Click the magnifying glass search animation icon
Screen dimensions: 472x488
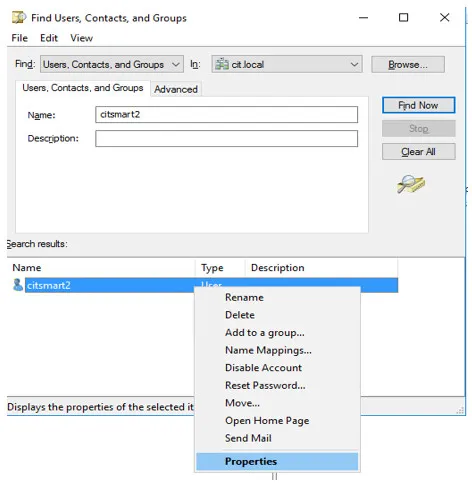click(411, 184)
